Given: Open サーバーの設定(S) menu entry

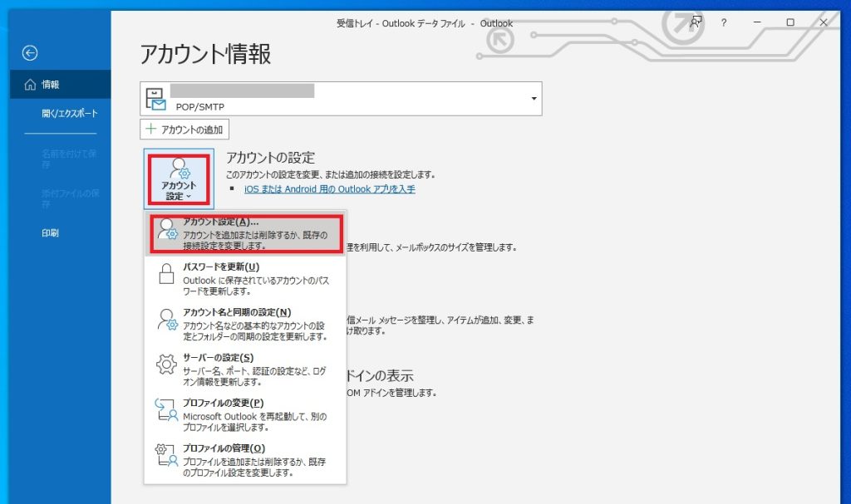Looking at the screenshot, I should 245,369.
